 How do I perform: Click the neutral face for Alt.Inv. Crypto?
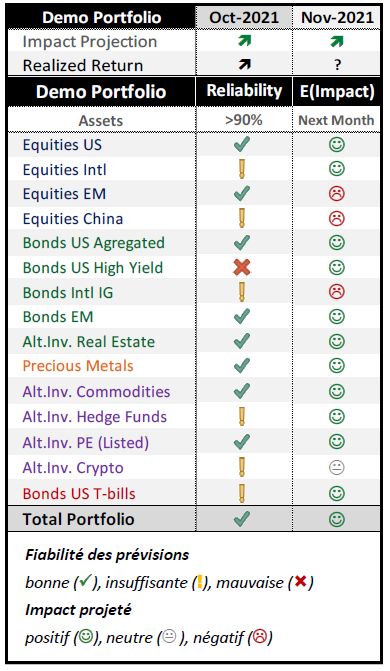[x=336, y=467]
